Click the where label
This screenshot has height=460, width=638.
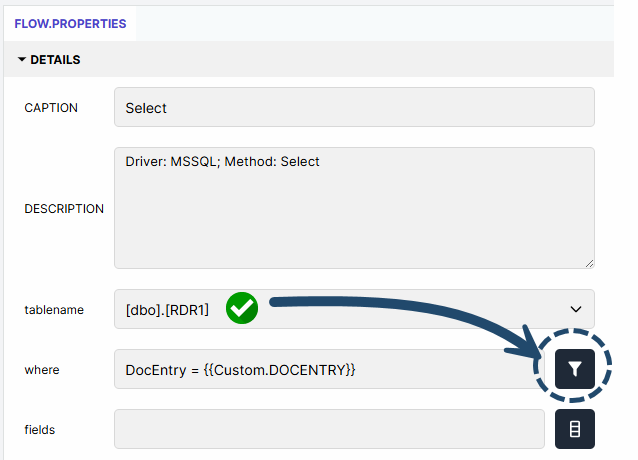point(42,370)
